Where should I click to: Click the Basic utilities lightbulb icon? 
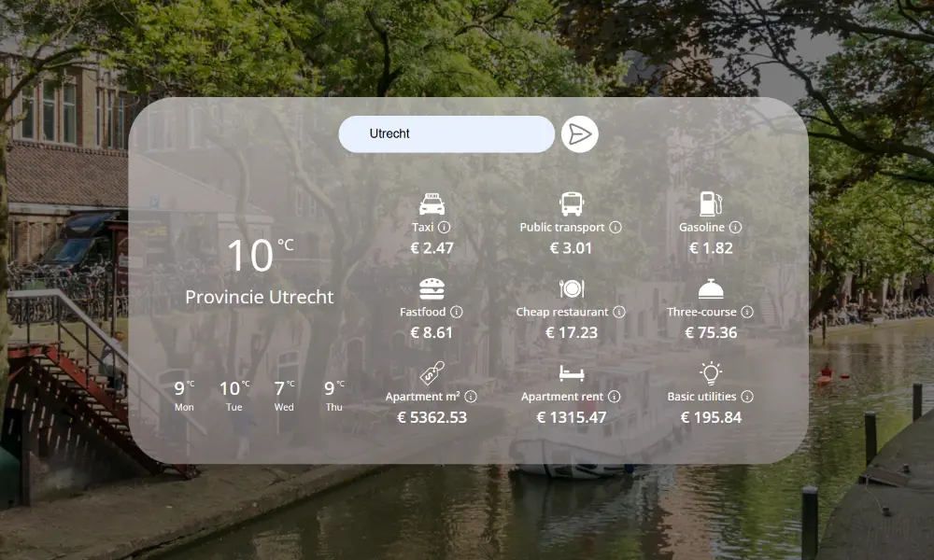tap(711, 373)
